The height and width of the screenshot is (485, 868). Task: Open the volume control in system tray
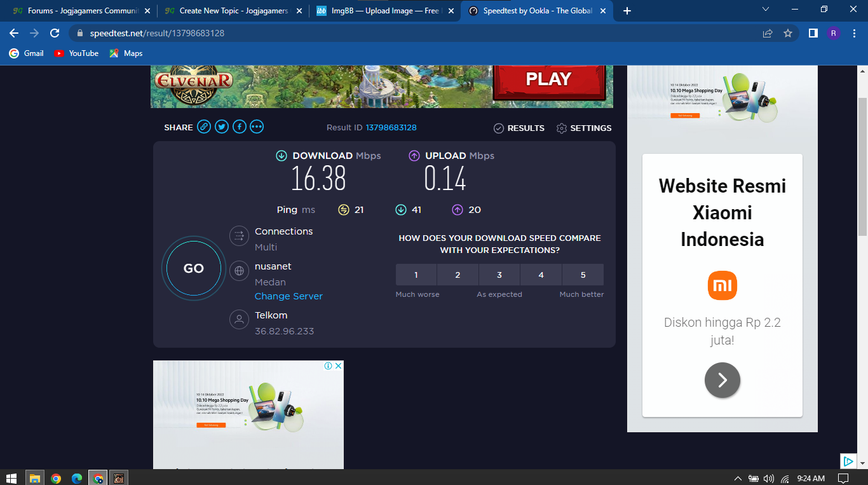769,479
